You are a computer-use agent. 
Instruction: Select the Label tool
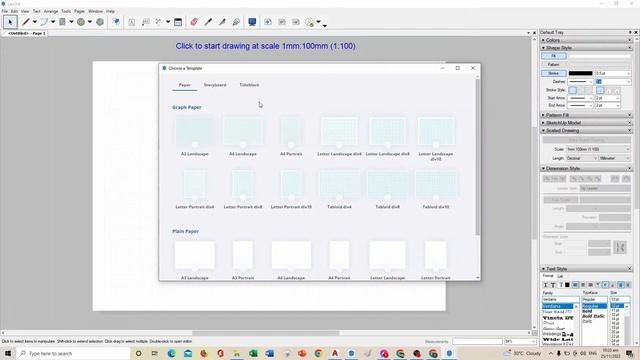coord(146,22)
